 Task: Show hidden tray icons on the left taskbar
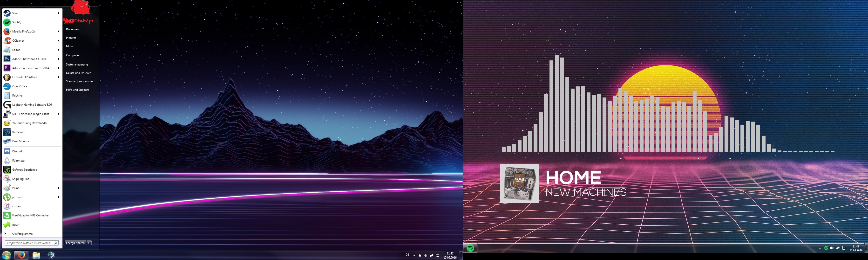414,256
